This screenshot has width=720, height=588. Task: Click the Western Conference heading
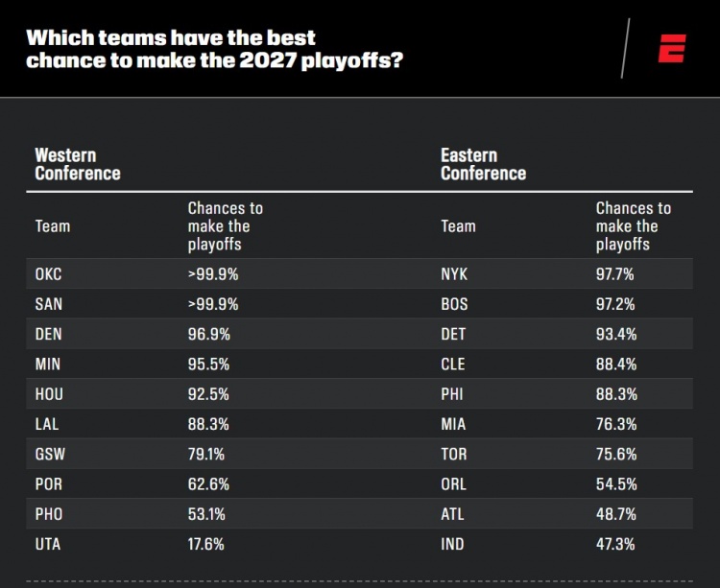click(x=78, y=164)
